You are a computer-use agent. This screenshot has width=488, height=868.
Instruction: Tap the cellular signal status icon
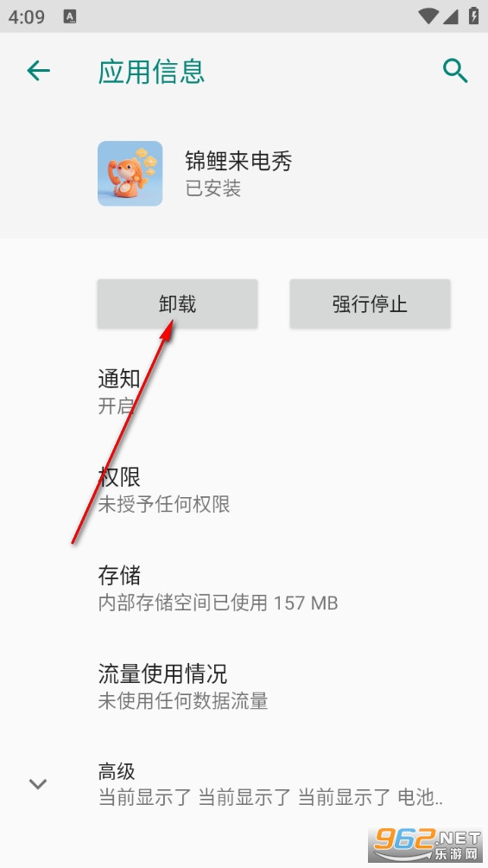pos(450,16)
